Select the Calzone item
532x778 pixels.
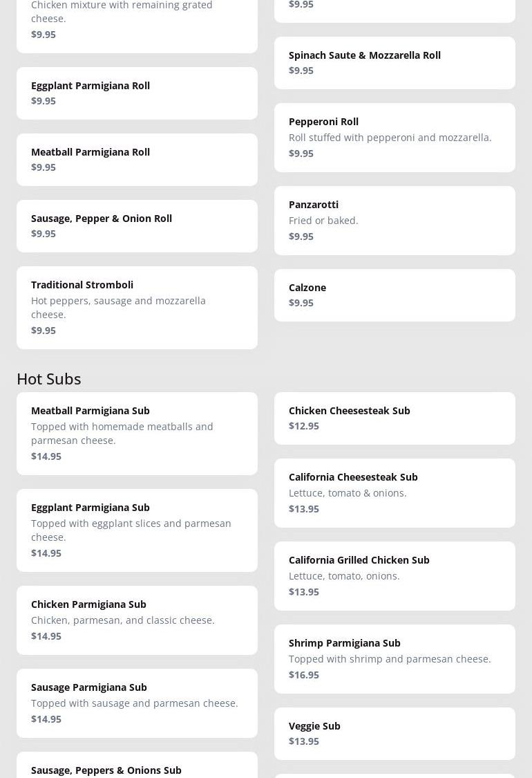click(395, 295)
